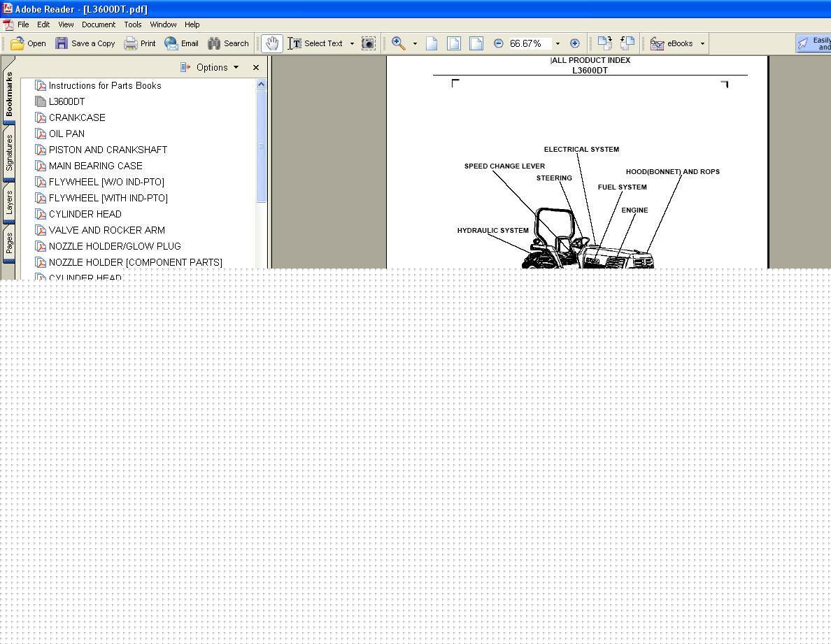
Task: Open the bookmarks Options dropdown
Action: pos(218,67)
